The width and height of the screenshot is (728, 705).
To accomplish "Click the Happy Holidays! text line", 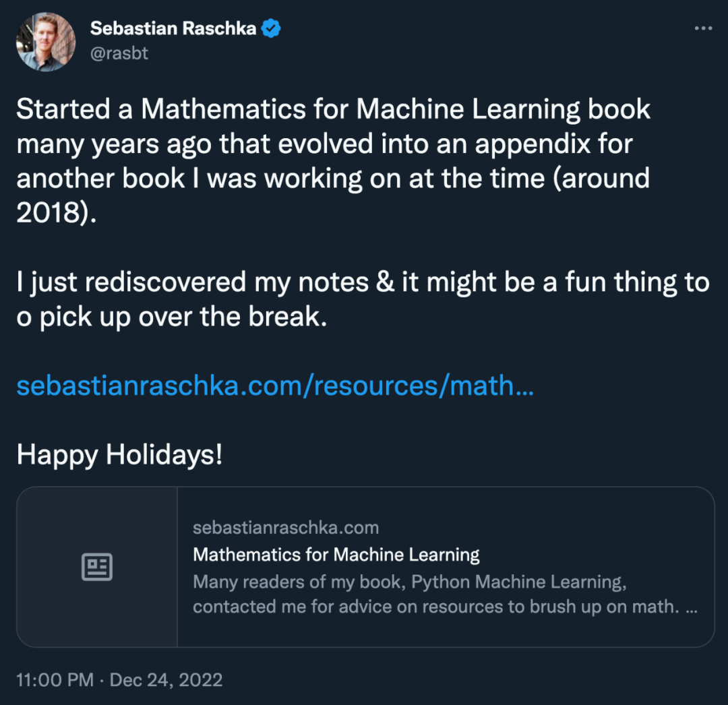I will click(x=119, y=454).
